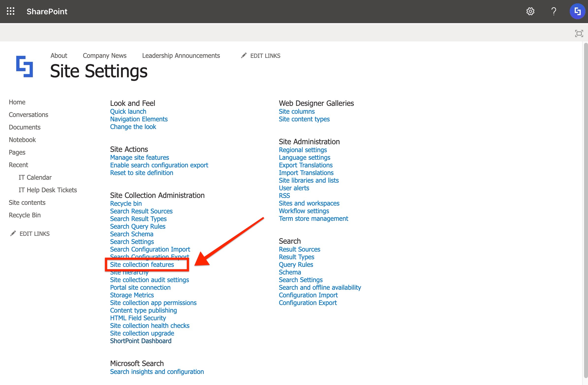Open Site contents in left navigation
This screenshot has width=588, height=385.
click(27, 203)
